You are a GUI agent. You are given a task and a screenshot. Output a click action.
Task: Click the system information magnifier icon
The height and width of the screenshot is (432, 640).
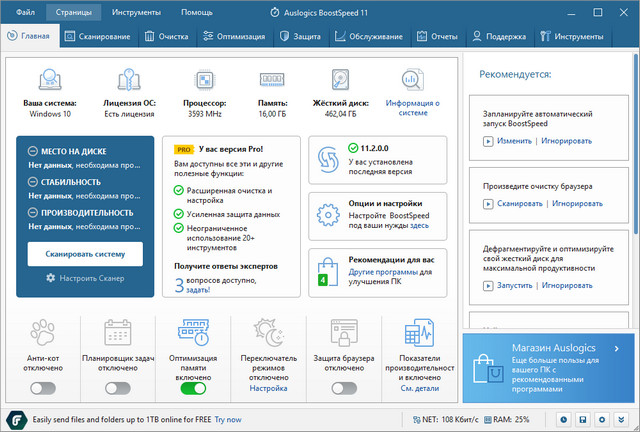[413, 79]
